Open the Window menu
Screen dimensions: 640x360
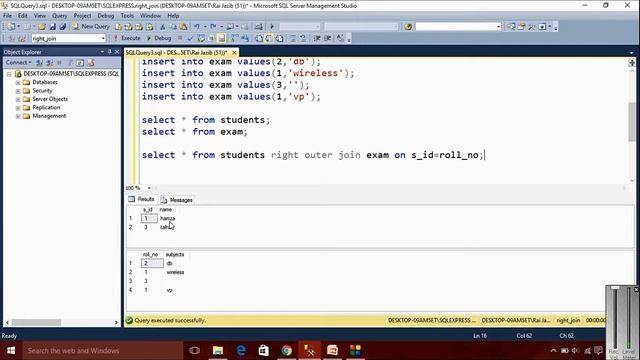coord(150,16)
